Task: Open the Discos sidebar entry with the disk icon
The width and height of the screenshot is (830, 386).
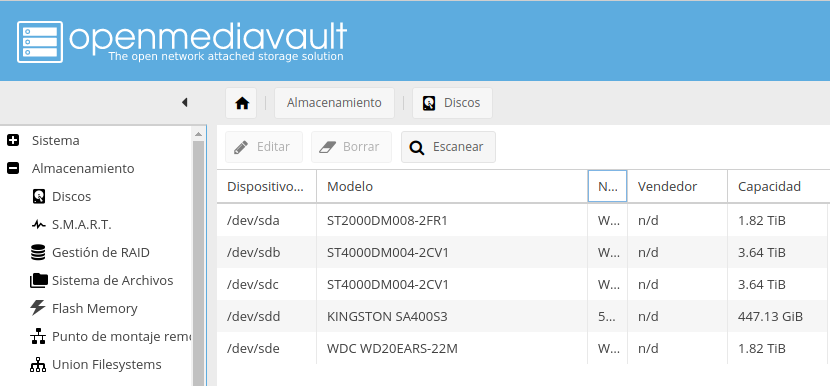Action: [x=61, y=196]
